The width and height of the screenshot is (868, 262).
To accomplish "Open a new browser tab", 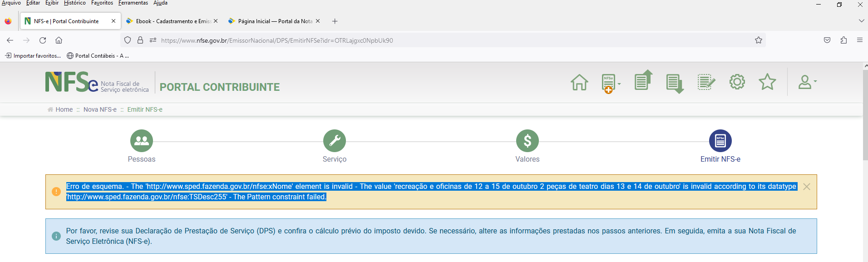I will pyautogui.click(x=335, y=21).
